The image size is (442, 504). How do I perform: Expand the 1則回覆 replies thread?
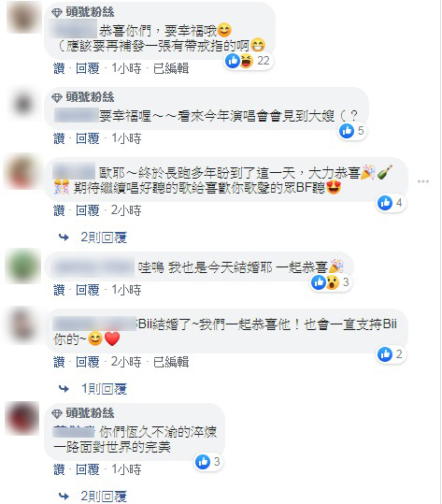104,389
